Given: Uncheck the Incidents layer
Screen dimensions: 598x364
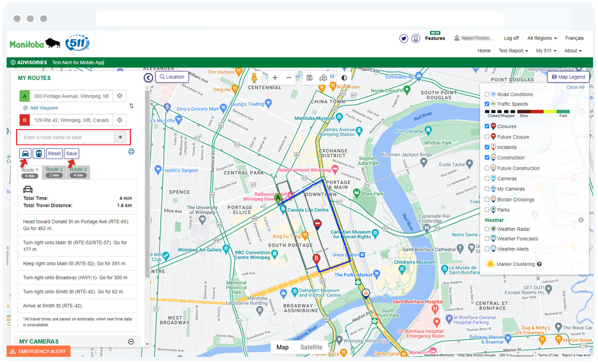Looking at the screenshot, I should [487, 147].
